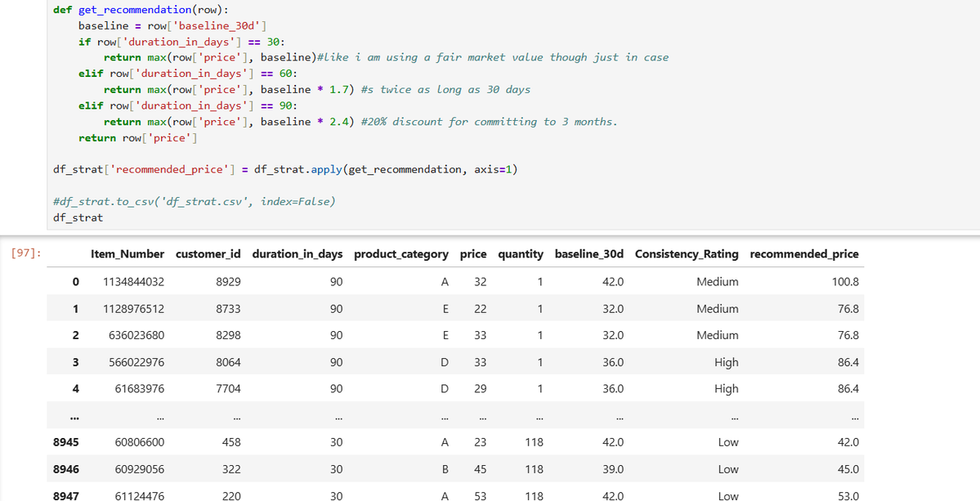Select the quantity column header
The image size is (980, 501).
pyautogui.click(x=521, y=254)
